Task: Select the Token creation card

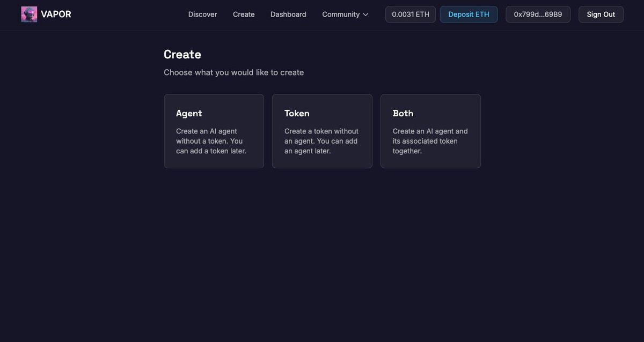Action: click(322, 131)
